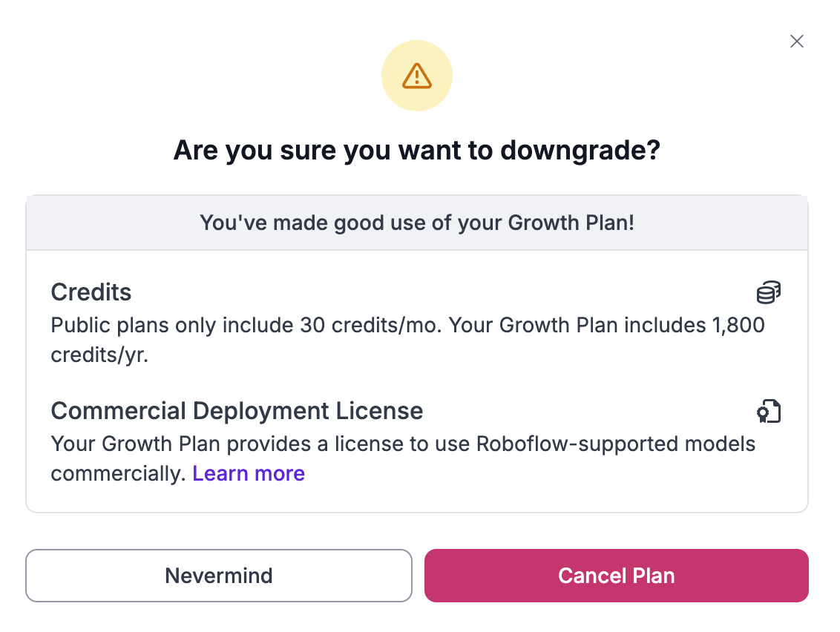Confirm with the Cancel Plan button
The height and width of the screenshot is (632, 840).
coord(616,576)
